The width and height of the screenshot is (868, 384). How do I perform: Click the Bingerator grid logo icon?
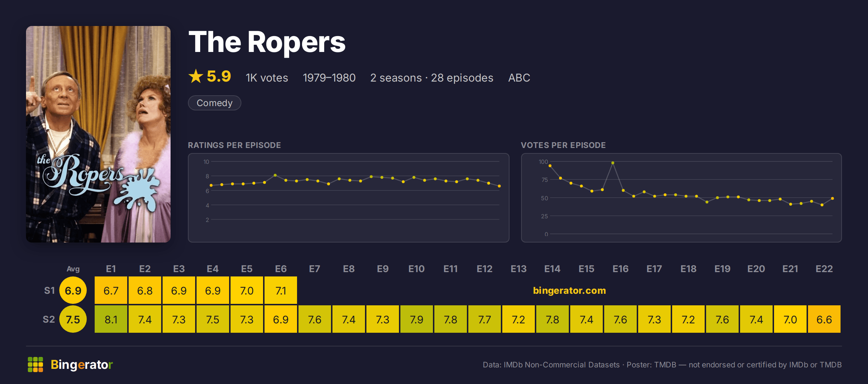point(35,365)
